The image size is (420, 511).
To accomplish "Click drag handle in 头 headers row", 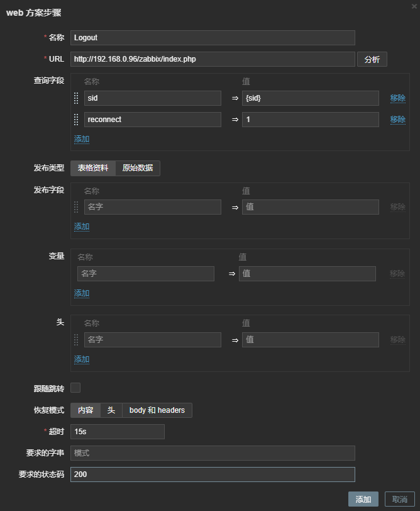I will point(76,340).
